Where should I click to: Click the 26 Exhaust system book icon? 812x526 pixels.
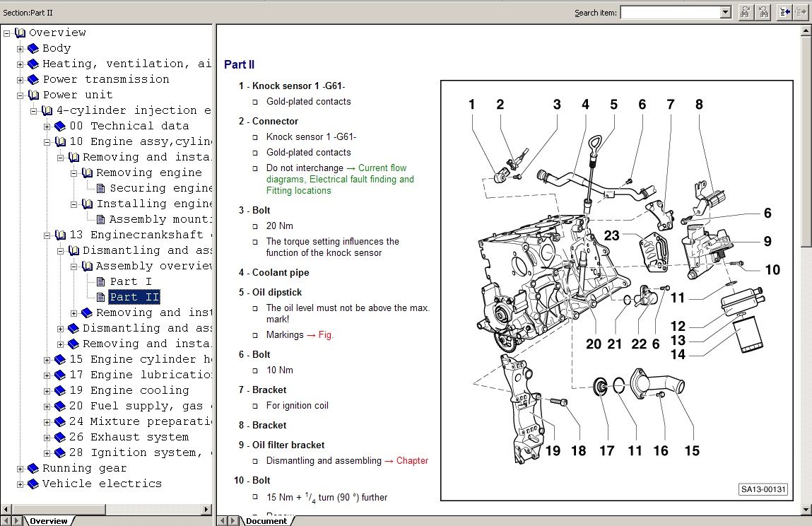point(60,437)
